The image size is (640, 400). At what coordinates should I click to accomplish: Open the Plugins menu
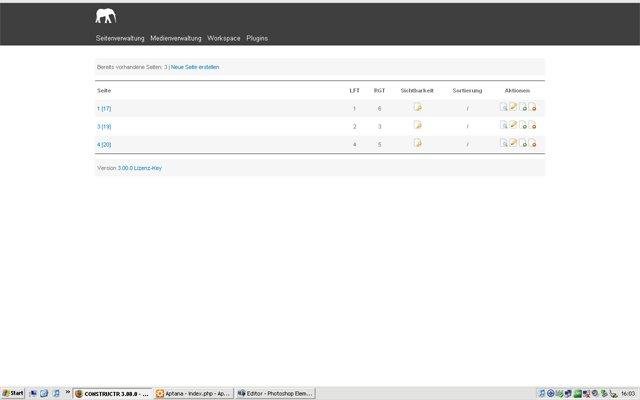coord(257,38)
